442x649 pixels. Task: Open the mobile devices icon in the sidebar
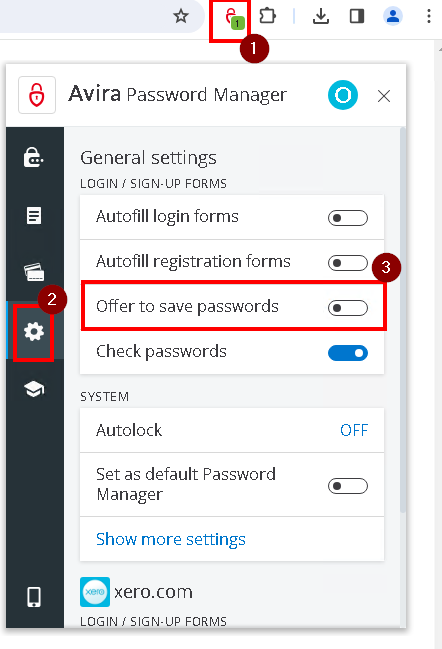point(34,597)
